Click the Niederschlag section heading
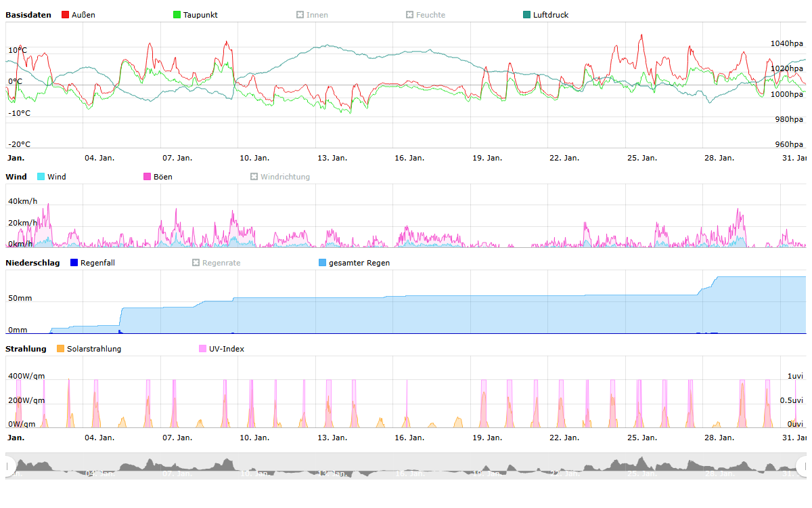The height and width of the screenshot is (508, 812). point(32,263)
